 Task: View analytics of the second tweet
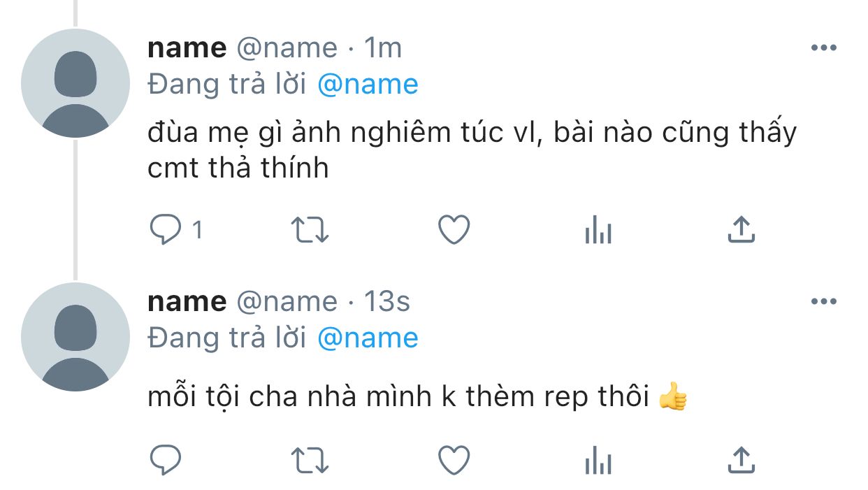tap(598, 461)
